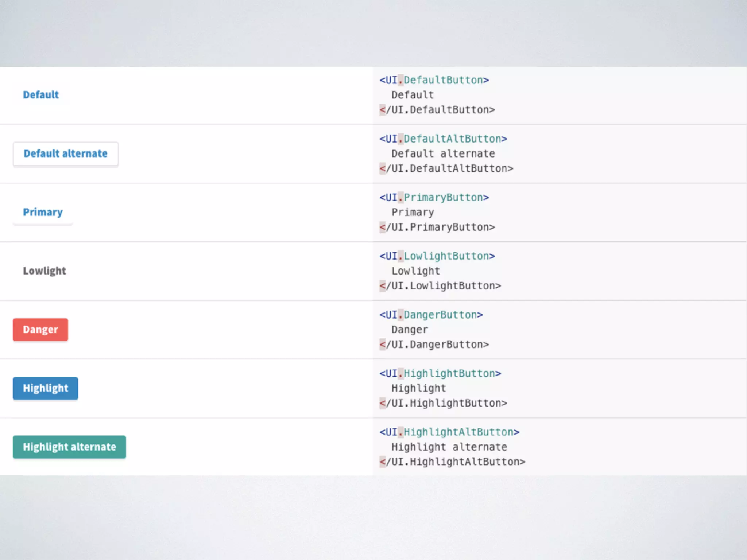Click the </UI.DefaultAltButton> closing tag

pyautogui.click(x=446, y=168)
